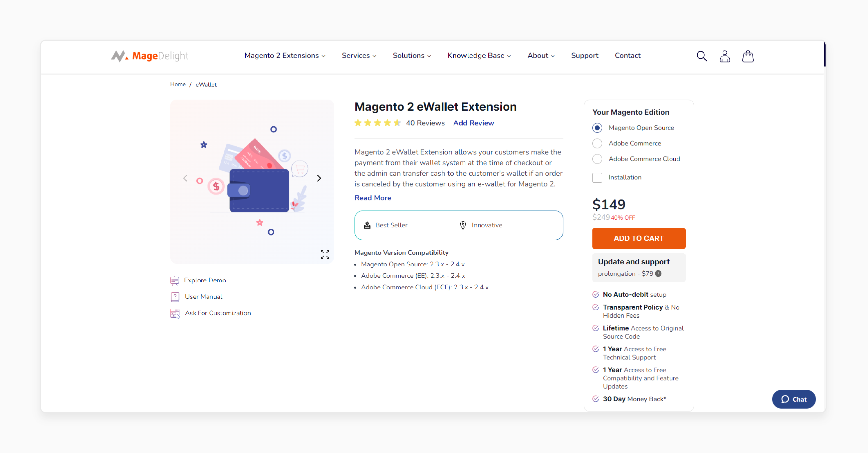Click the Ask For Customization icon
This screenshot has width=868, height=453.
pyautogui.click(x=175, y=313)
